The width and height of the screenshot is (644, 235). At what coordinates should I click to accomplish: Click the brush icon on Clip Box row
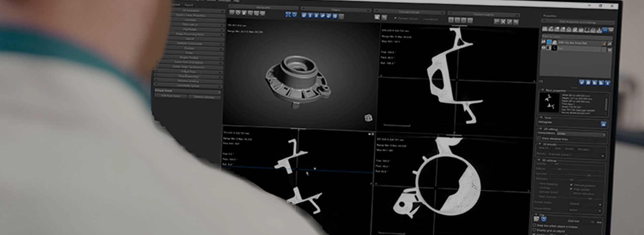click(604, 43)
